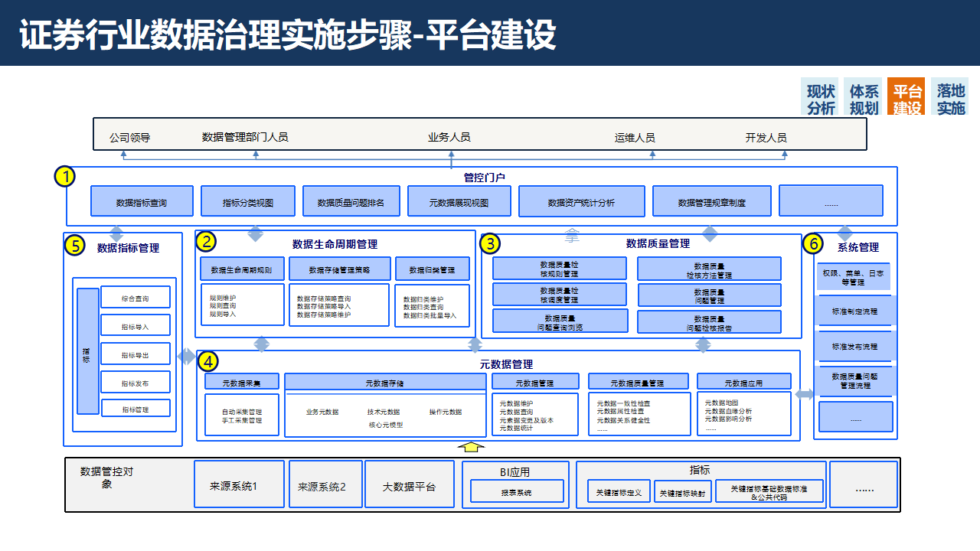This screenshot has height=551, width=980.
Task: Click the …… box under 系统管理
Action: (855, 417)
